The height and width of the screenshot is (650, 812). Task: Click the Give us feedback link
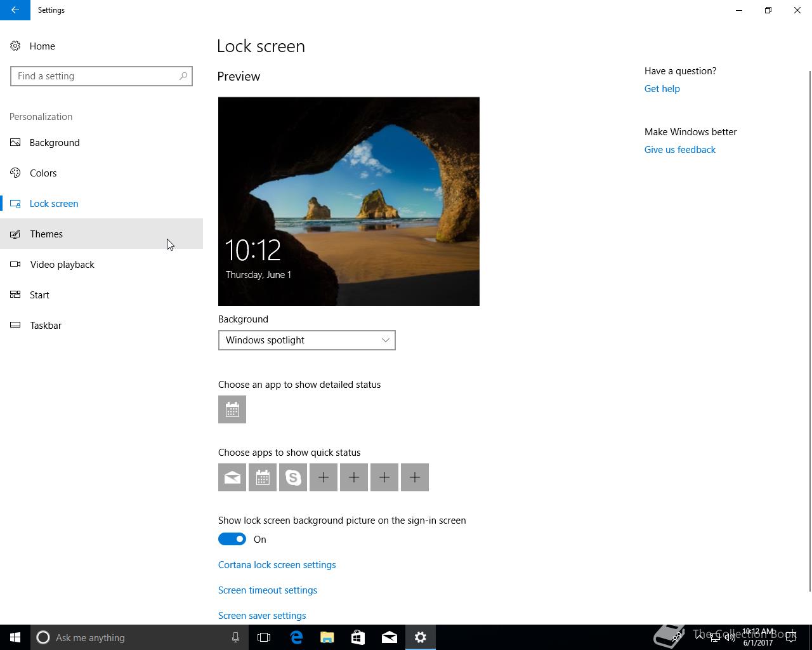(680, 149)
